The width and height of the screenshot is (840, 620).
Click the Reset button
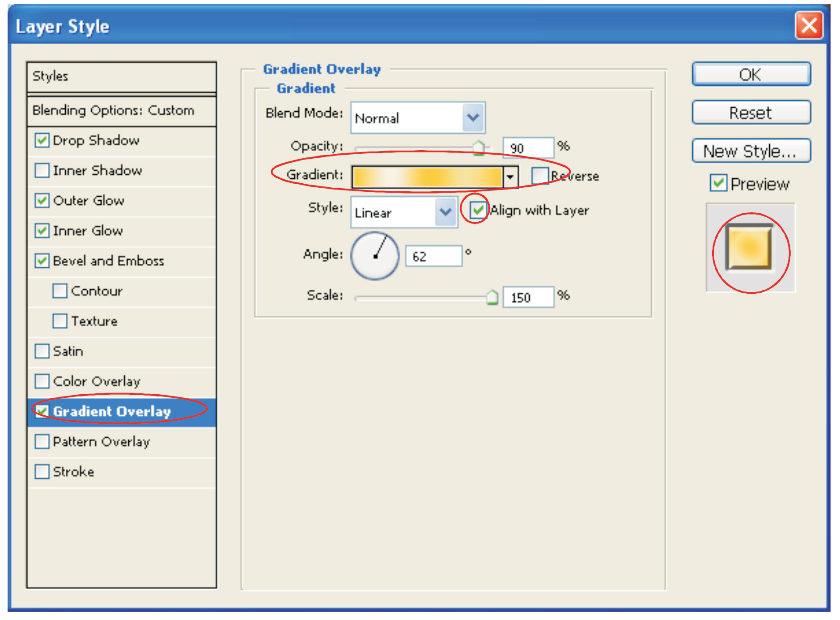[751, 113]
